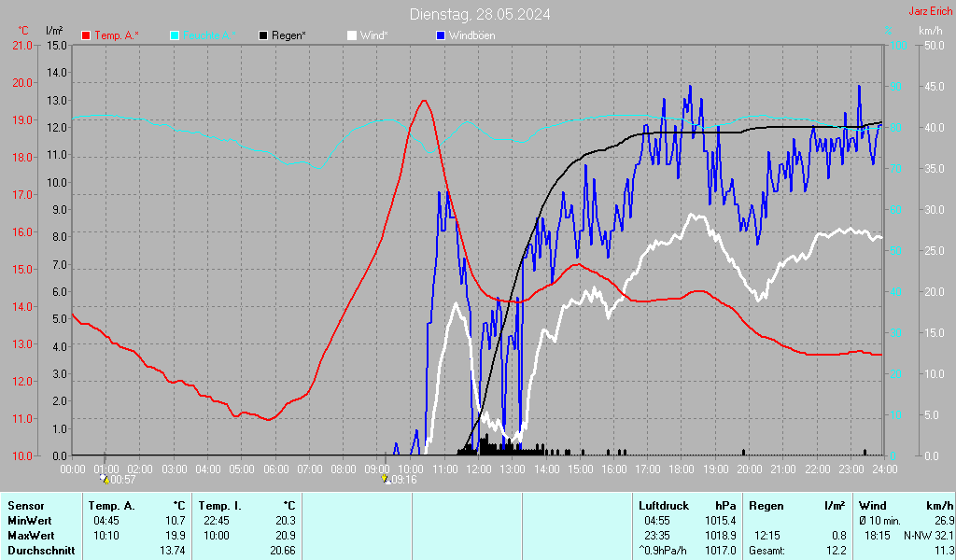Click the white Wind legend square
Viewport: 956px width, 560px height.
352,35
